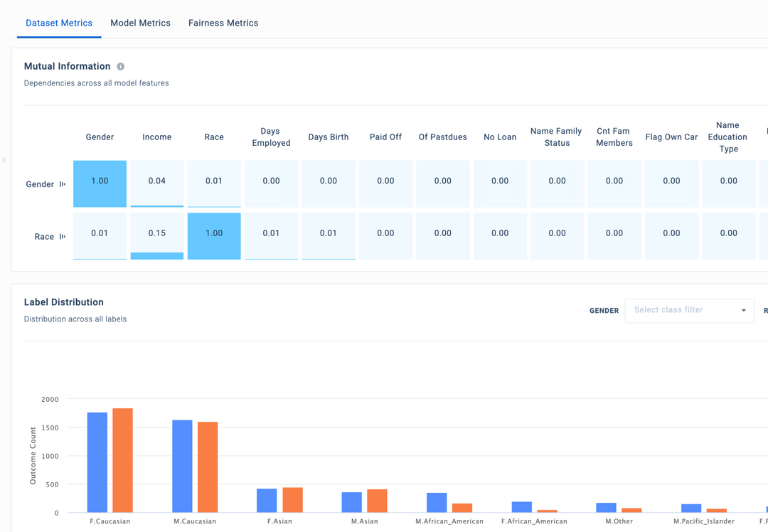Click the histogram icon beside the Gender row
Screen dimensions: 768x532
(x=61, y=183)
